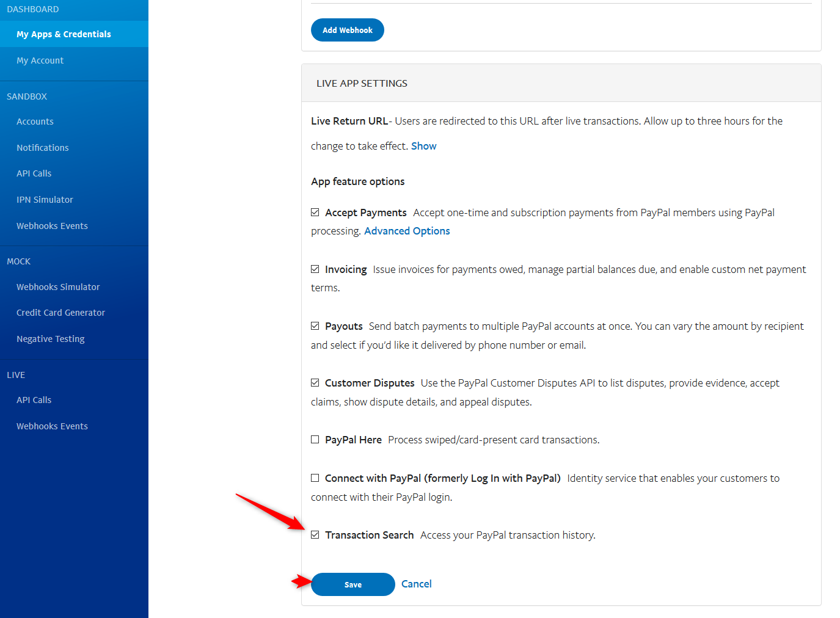Enable the PayPal Here checkbox

[315, 440]
